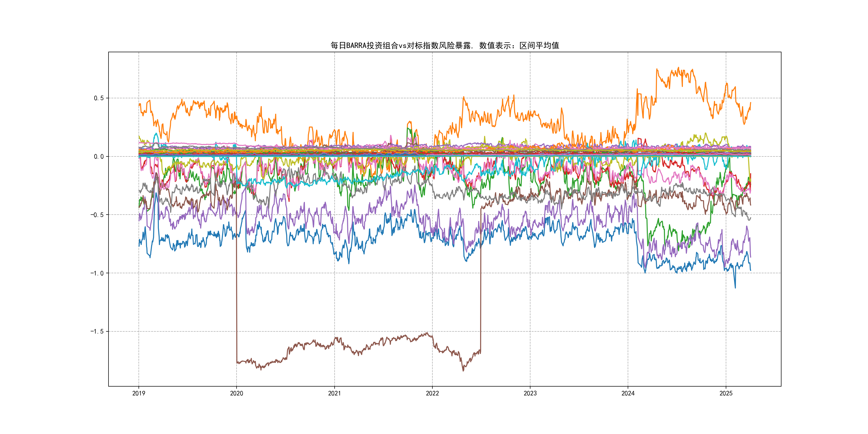Click the 2021 x-axis label
This screenshot has height=434, width=868.
(334, 393)
